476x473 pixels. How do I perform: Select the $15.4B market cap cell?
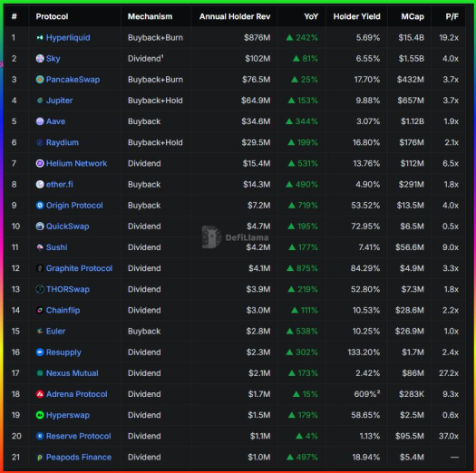click(411, 38)
